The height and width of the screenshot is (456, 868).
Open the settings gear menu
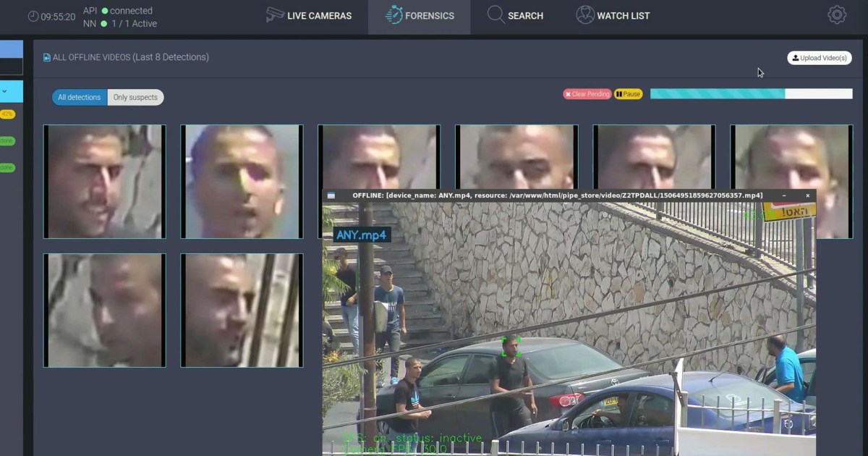(x=836, y=14)
